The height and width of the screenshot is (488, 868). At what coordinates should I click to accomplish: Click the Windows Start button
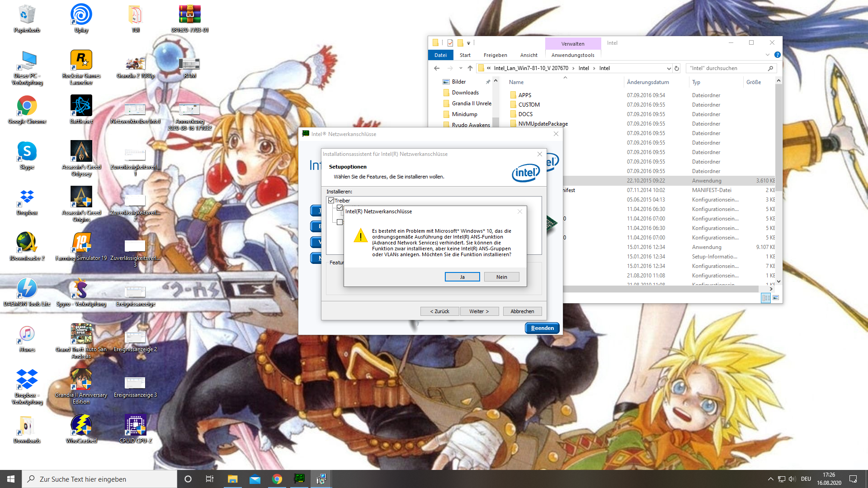11,479
